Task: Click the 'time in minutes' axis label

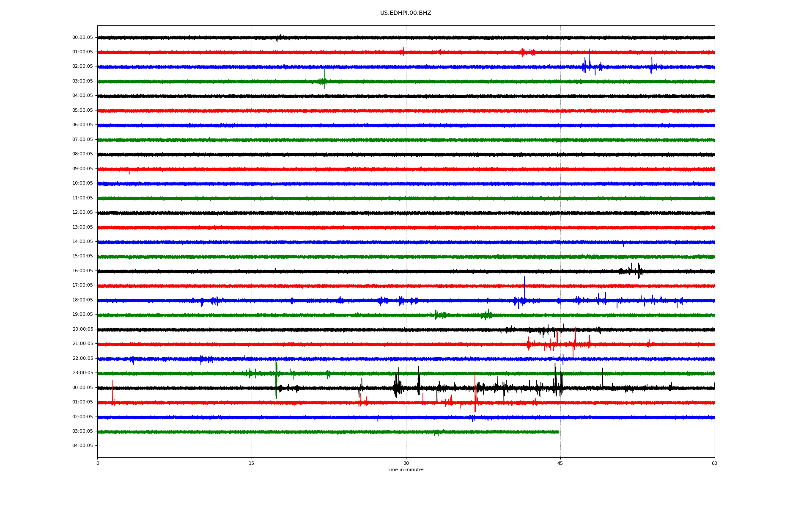Action: 405,470
